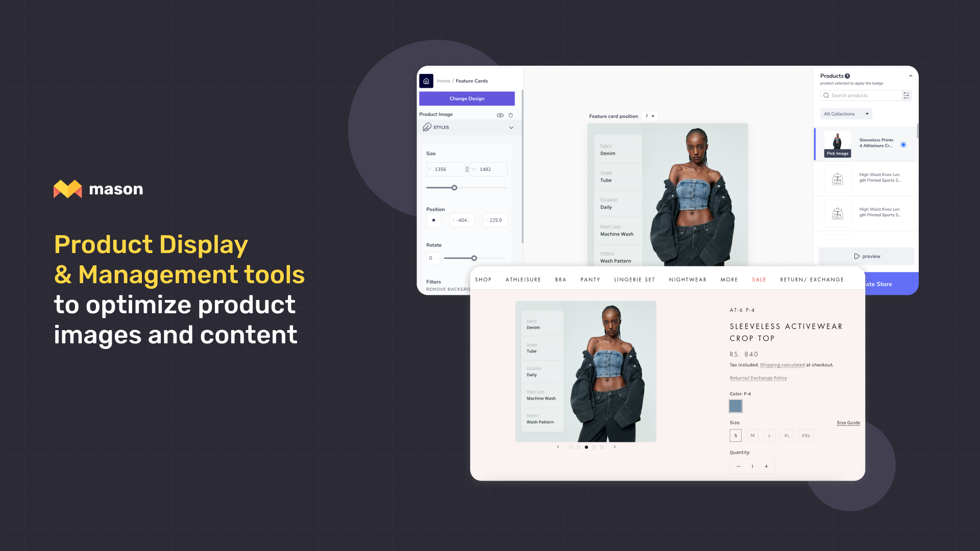Toggle the eye visibility icon for product image
Image resolution: width=980 pixels, height=551 pixels.
pyautogui.click(x=500, y=114)
